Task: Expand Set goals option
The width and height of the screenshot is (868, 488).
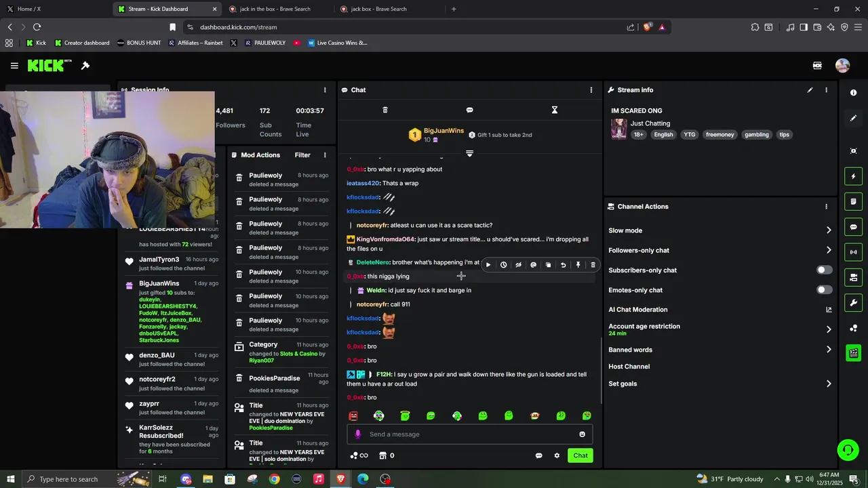Action: (828, 384)
